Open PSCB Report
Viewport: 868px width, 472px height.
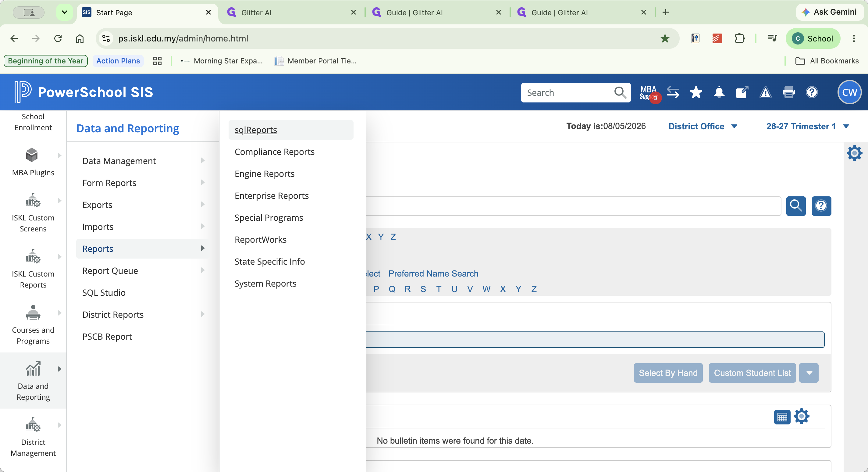pos(107,337)
